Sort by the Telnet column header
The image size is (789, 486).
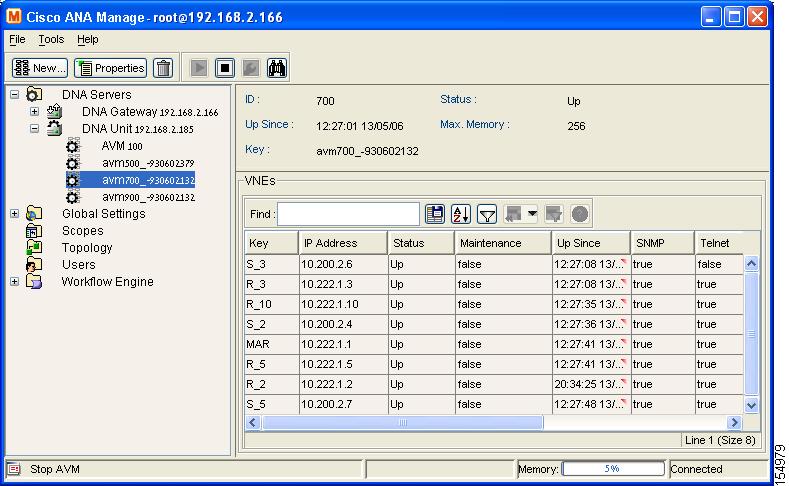point(720,243)
